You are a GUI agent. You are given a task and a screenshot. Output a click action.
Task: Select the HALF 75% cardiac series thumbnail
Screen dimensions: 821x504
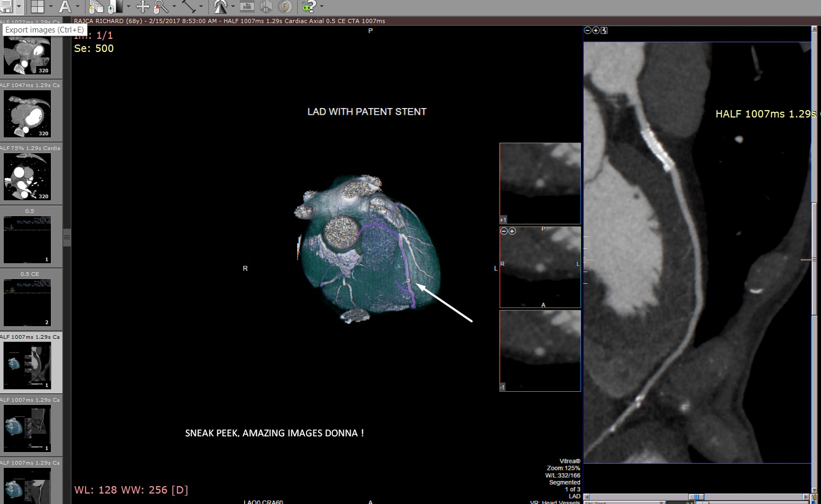(x=27, y=176)
